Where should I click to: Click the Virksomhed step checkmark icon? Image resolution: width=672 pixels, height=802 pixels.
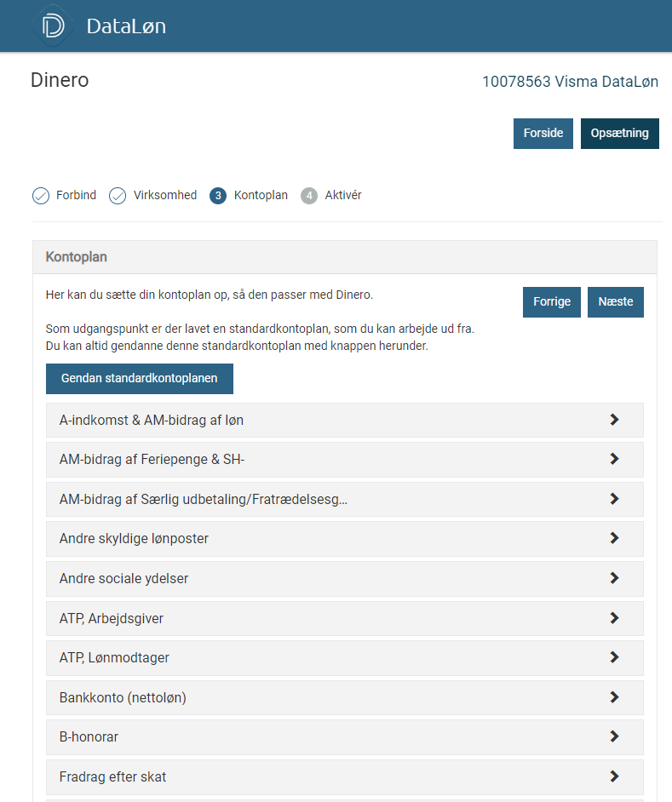118,195
